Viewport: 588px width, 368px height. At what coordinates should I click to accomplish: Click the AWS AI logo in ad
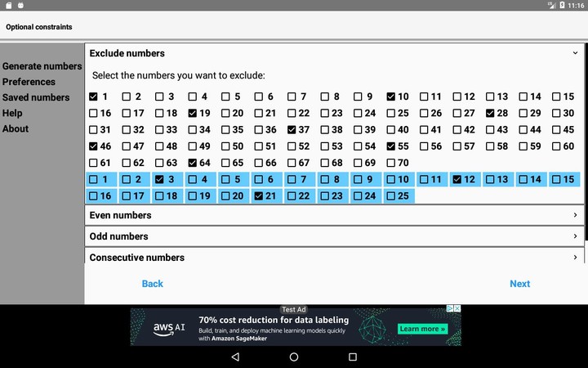[x=170, y=329]
